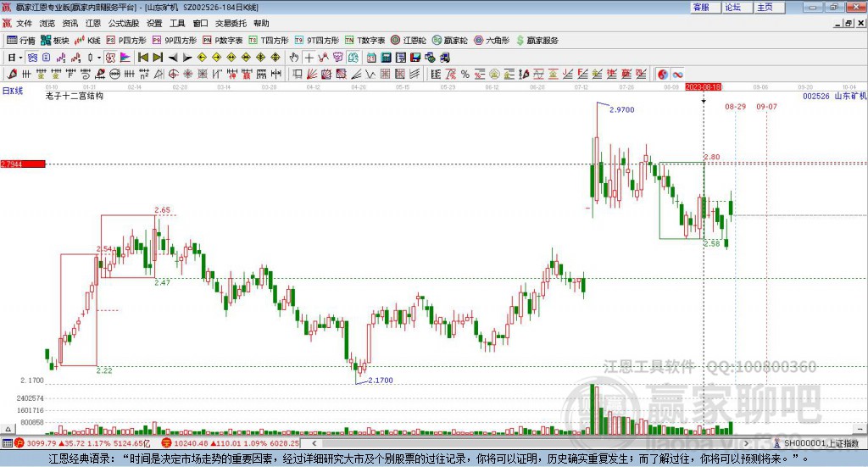Open the 9T四方形 tool

pyautogui.click(x=317, y=41)
